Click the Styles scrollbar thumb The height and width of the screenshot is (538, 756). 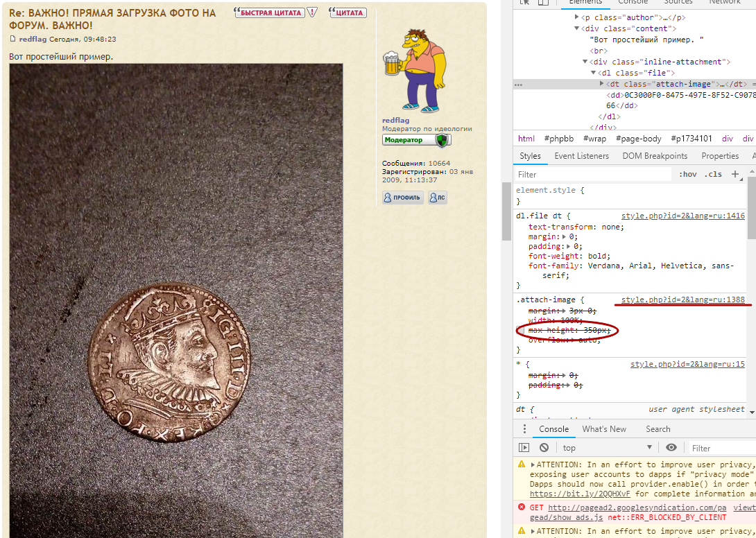[752, 207]
